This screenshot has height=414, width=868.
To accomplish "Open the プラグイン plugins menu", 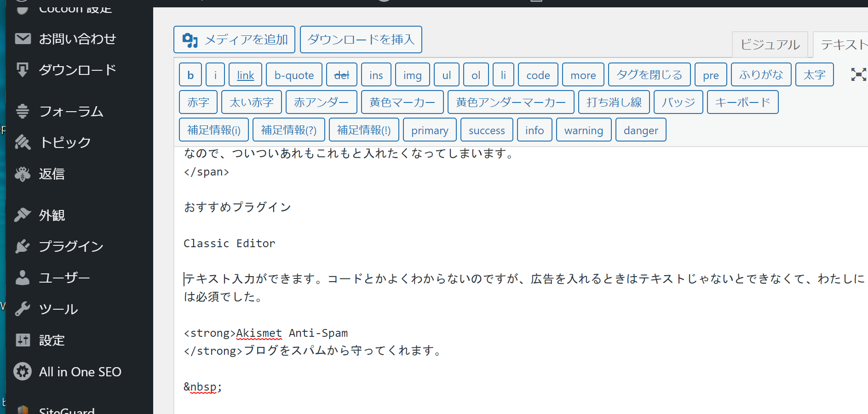I will 71,246.
